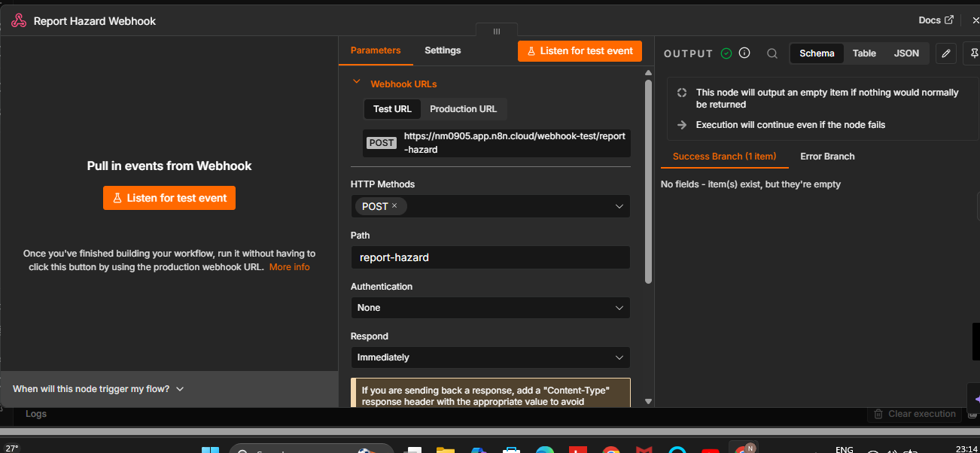Click the OUTPUT panel label
The height and width of the screenshot is (453, 980).
click(688, 53)
